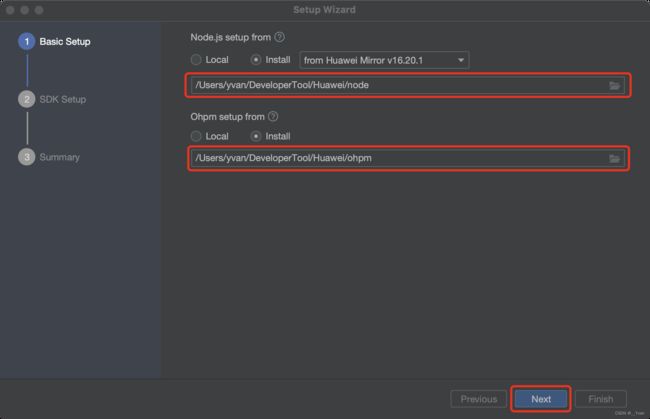650x419 pixels.
Task: Select Install for Node.js setup
Action: [x=256, y=60]
